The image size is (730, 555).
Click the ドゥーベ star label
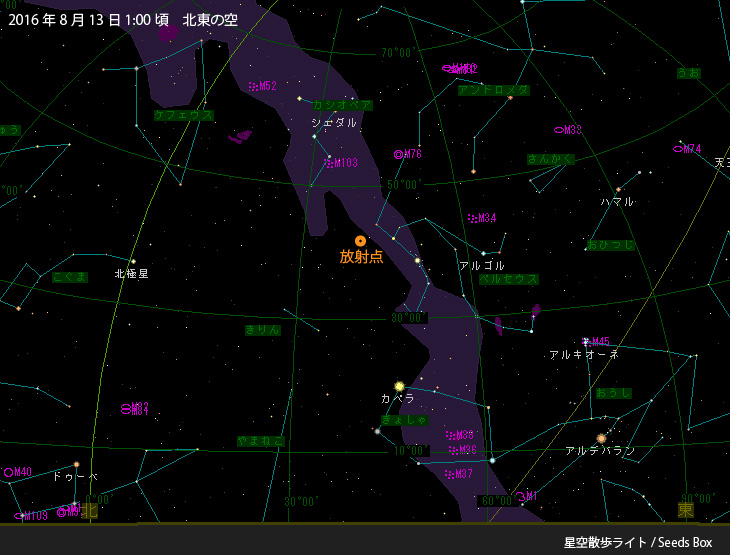(75, 476)
